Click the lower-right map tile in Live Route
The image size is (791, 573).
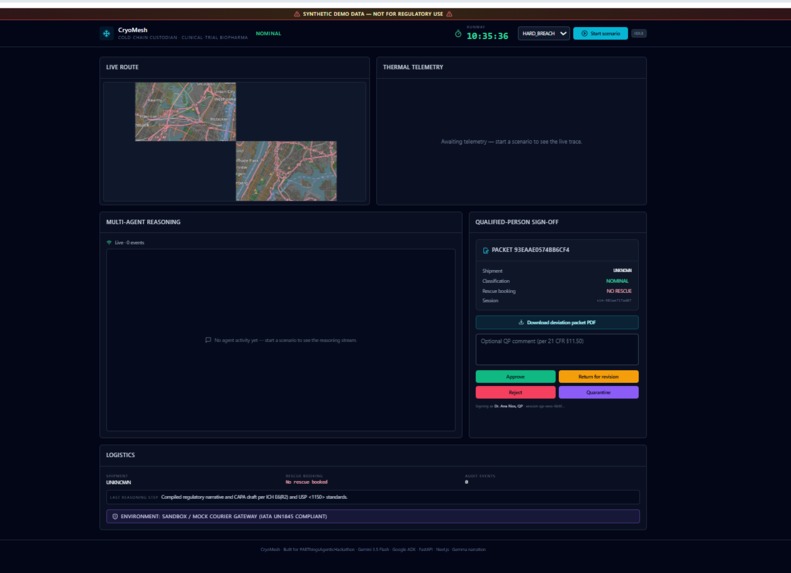point(286,171)
